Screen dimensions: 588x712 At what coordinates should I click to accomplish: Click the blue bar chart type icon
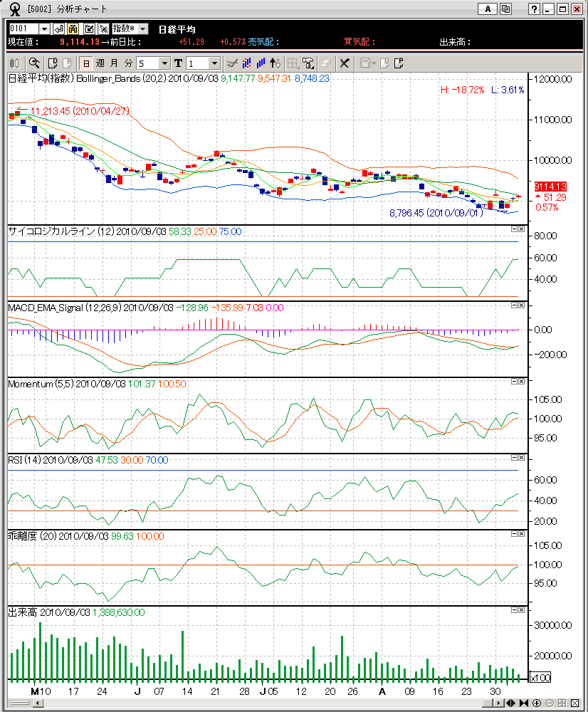pos(261,63)
